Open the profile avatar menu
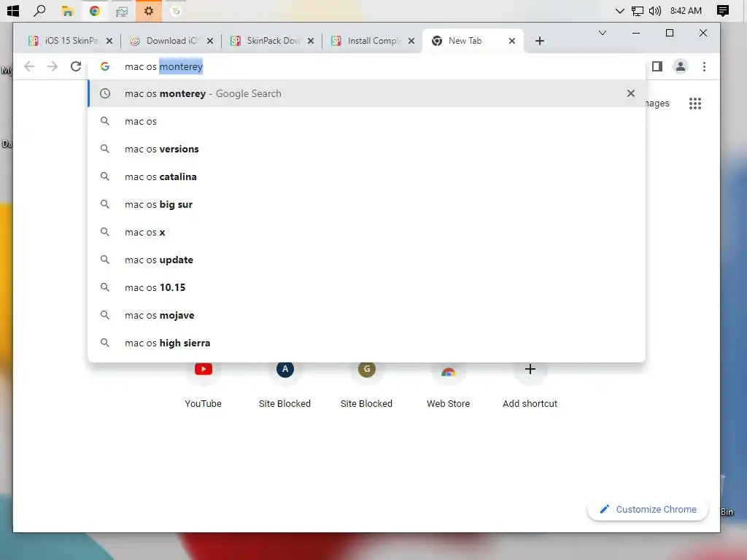Screen dimensions: 747x560 pos(681,66)
